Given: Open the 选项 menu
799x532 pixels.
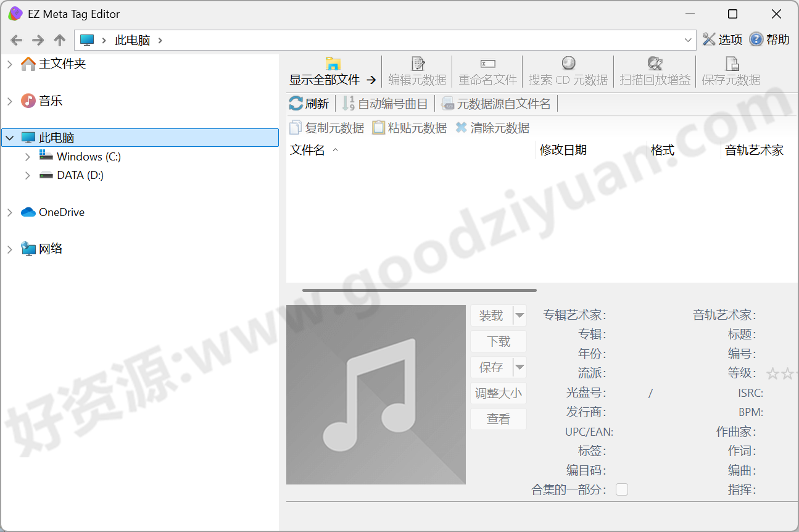Looking at the screenshot, I should coord(723,39).
